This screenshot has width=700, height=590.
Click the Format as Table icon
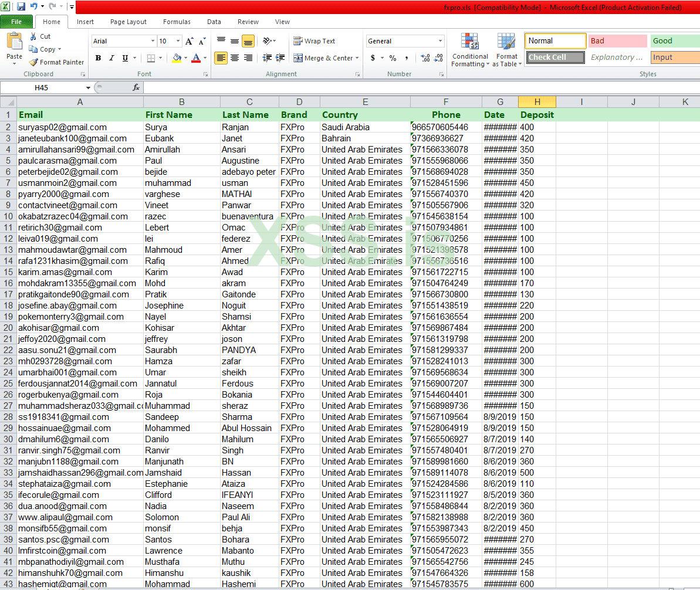(506, 50)
